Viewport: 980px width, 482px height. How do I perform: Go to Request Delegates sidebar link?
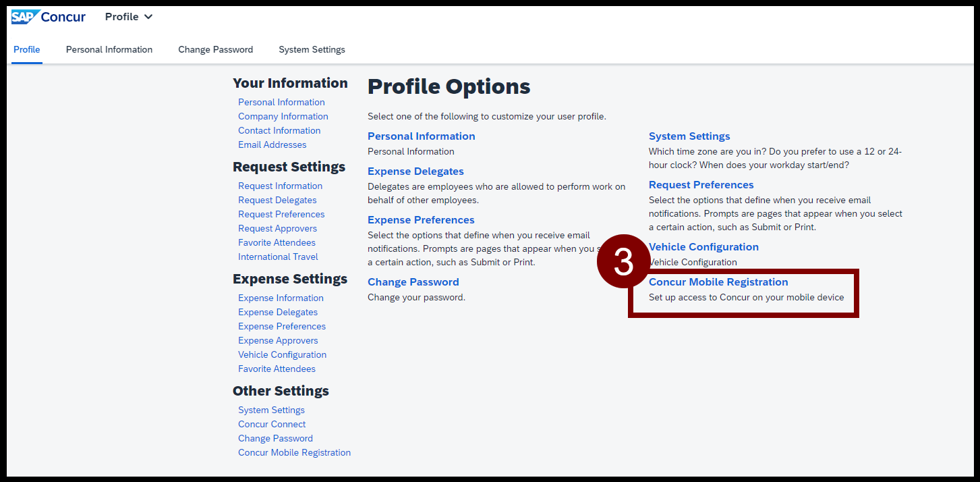tap(277, 200)
